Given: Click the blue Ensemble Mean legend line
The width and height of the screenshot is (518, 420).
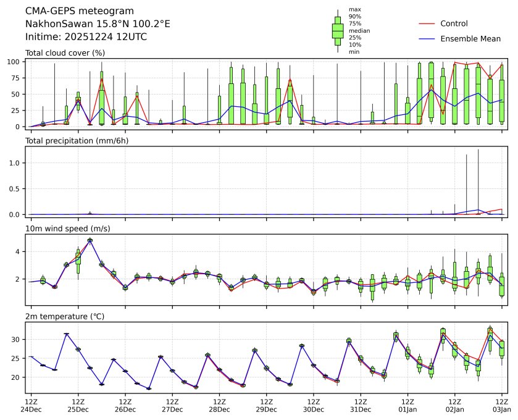Looking at the screenshot, I should (x=427, y=38).
